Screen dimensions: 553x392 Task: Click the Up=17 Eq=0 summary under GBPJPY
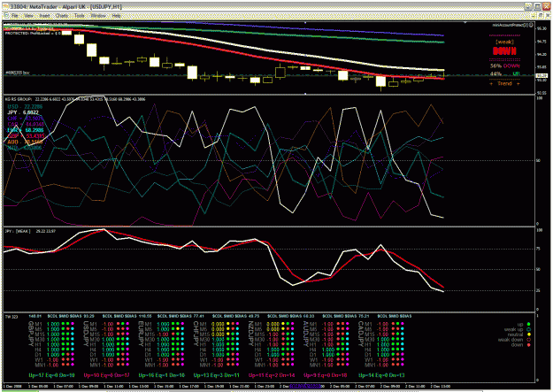click(x=51, y=375)
